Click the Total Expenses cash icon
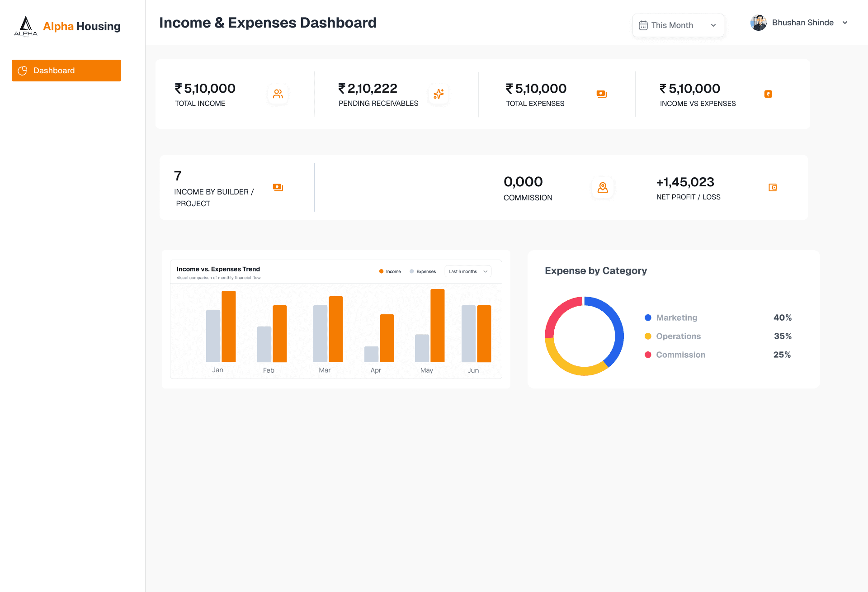Screen dimensions: 868x592 (x=601, y=94)
